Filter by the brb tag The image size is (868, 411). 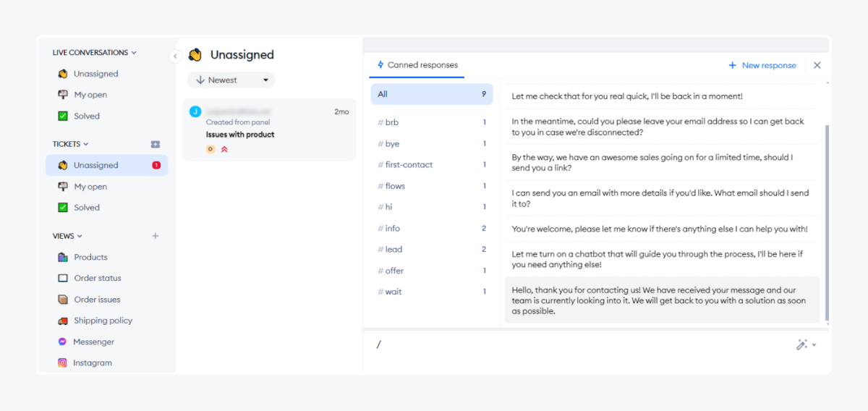click(432, 123)
